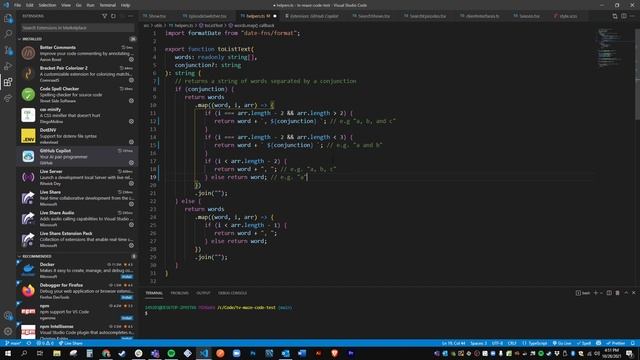Split the editor to the right

624,16
